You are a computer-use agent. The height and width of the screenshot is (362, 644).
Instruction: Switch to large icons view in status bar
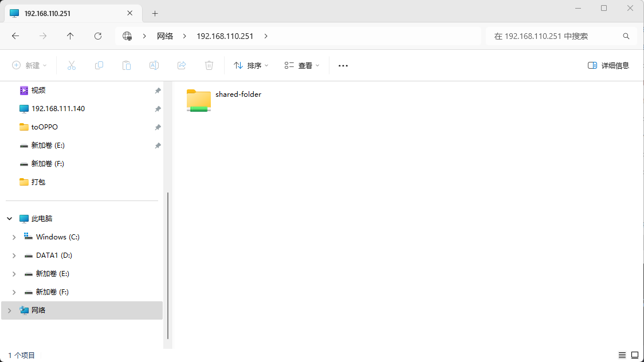635,355
